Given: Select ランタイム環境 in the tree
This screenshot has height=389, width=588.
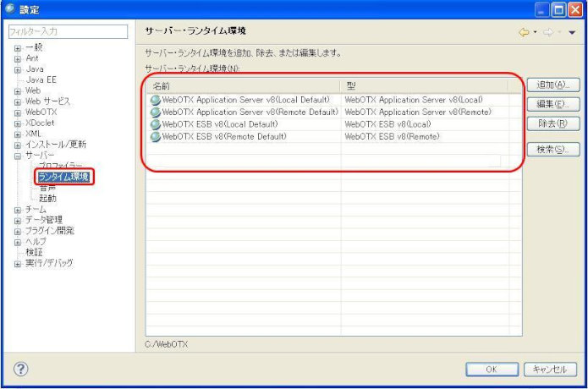Looking at the screenshot, I should [x=63, y=177].
